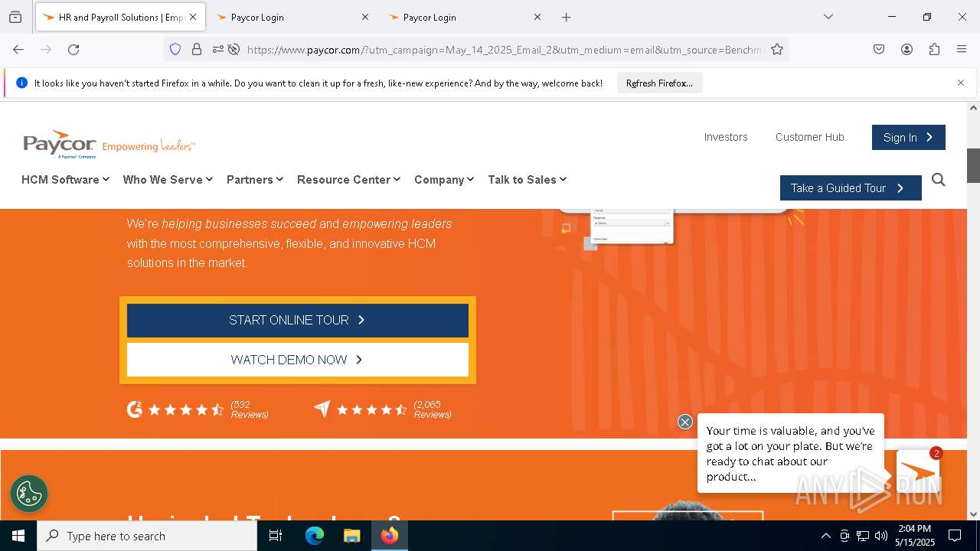This screenshot has height=551, width=980.
Task: Open the Windows notification center icon
Action: (955, 536)
